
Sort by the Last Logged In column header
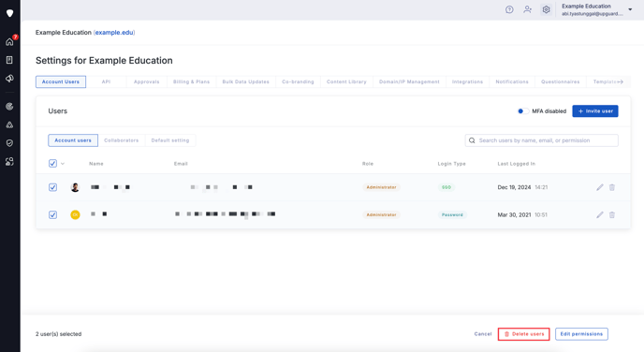517,164
